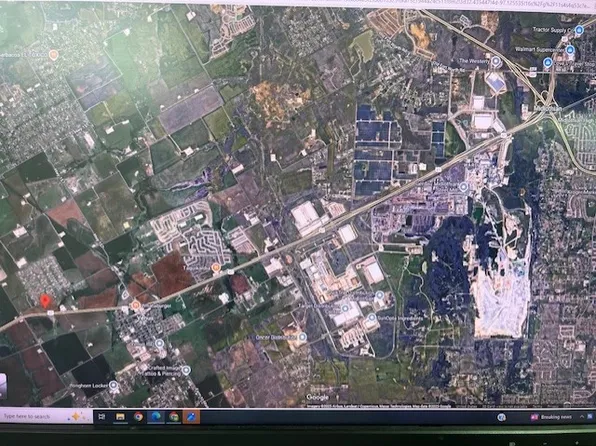Select the orange restaurant pin near Whataburger

click(136, 305)
